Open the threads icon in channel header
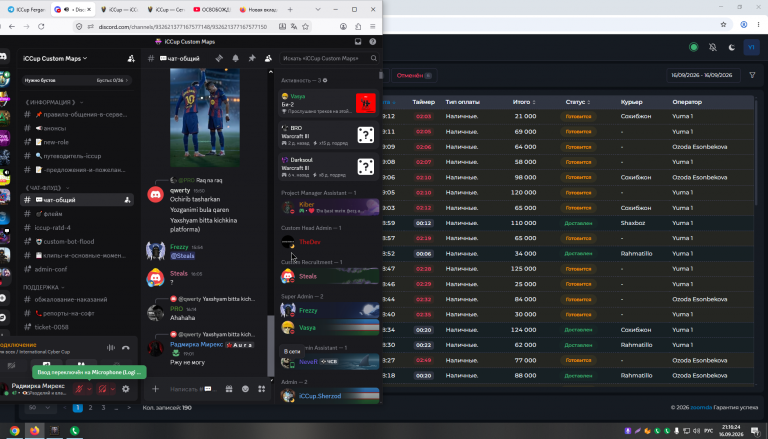768x439 pixels. point(219,58)
